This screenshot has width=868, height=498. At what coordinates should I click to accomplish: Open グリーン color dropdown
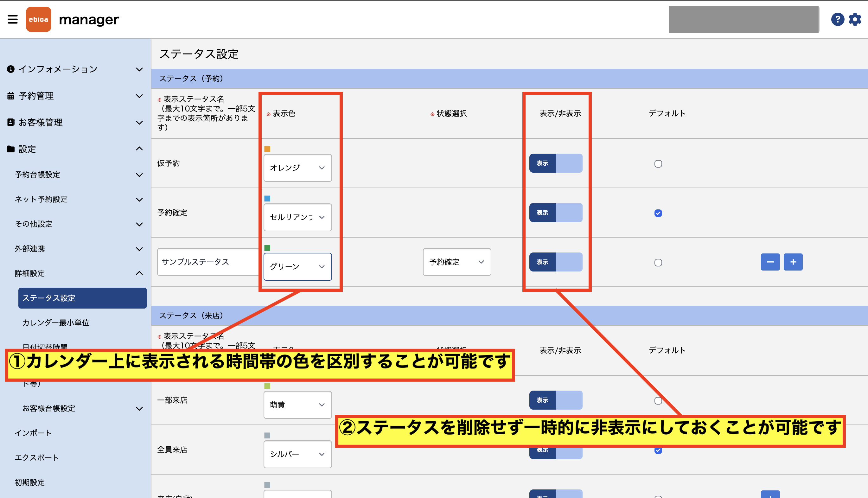(x=297, y=266)
